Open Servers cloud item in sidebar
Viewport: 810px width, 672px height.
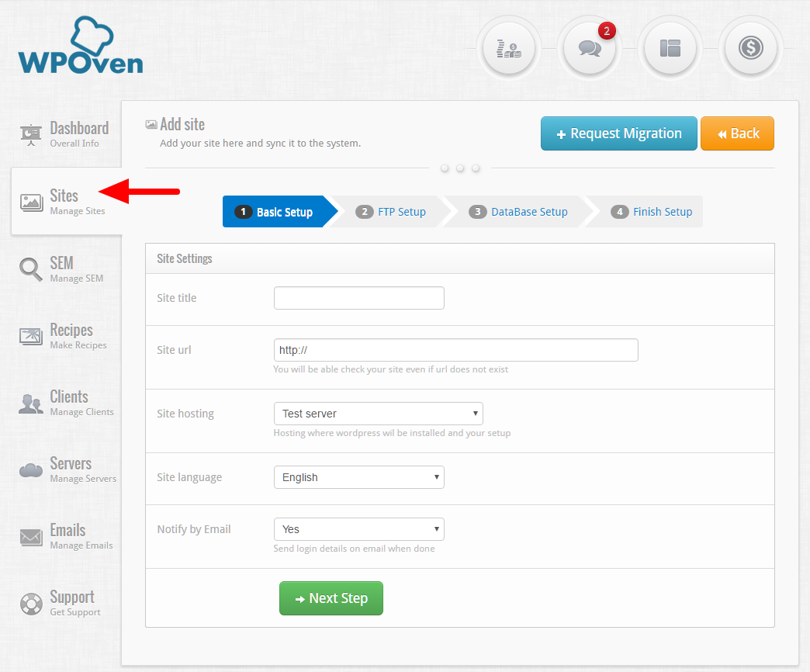tap(68, 469)
